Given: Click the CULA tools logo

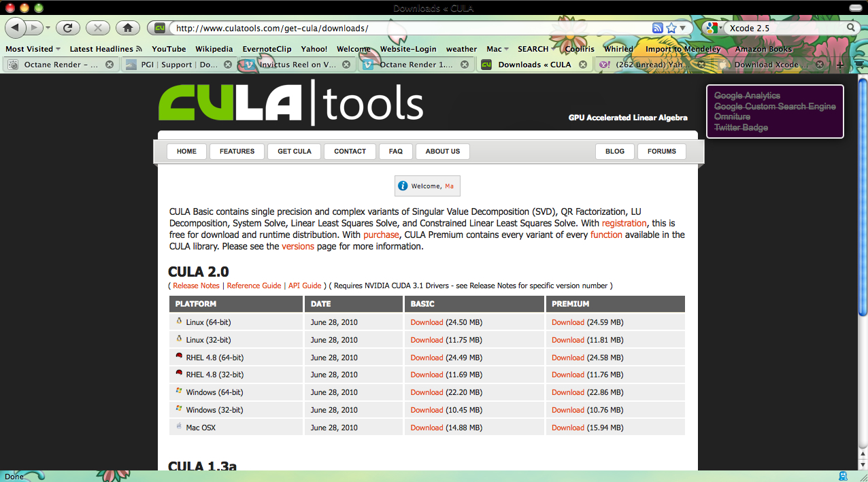Looking at the screenshot, I should pyautogui.click(x=291, y=103).
